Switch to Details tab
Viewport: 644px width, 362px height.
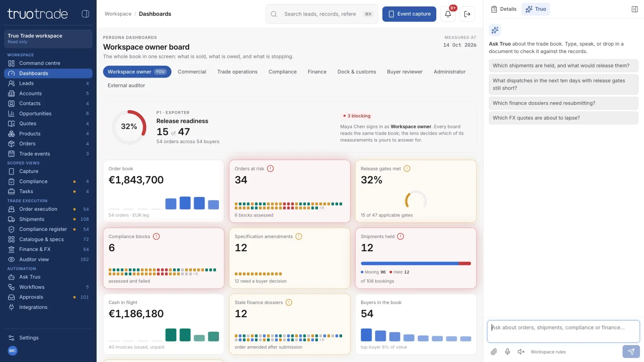pyautogui.click(x=504, y=9)
